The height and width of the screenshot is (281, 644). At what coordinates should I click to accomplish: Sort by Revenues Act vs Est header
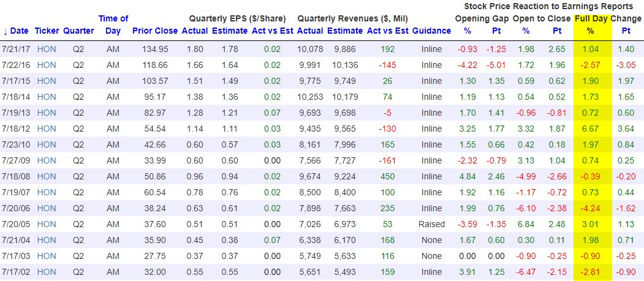point(387,31)
